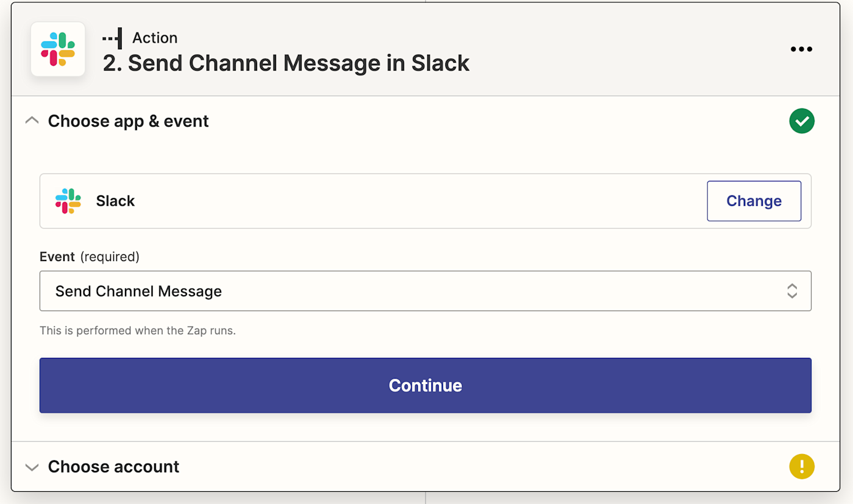The width and height of the screenshot is (853, 504).
Task: Open the three-dot step options menu
Action: [x=801, y=49]
